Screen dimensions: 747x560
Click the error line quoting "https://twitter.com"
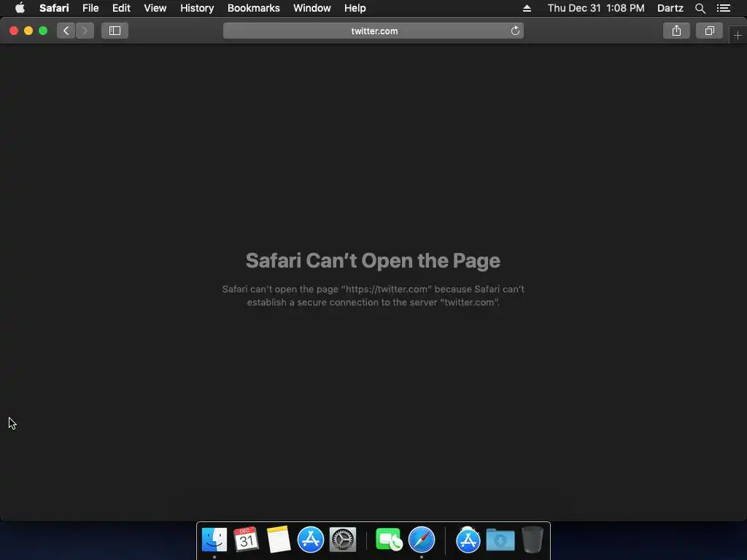pos(373,289)
